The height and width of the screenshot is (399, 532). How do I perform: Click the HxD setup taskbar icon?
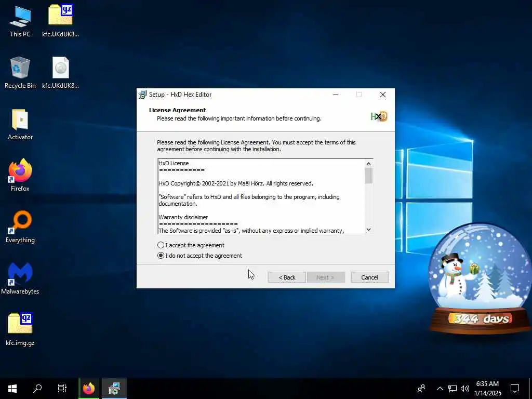point(114,389)
